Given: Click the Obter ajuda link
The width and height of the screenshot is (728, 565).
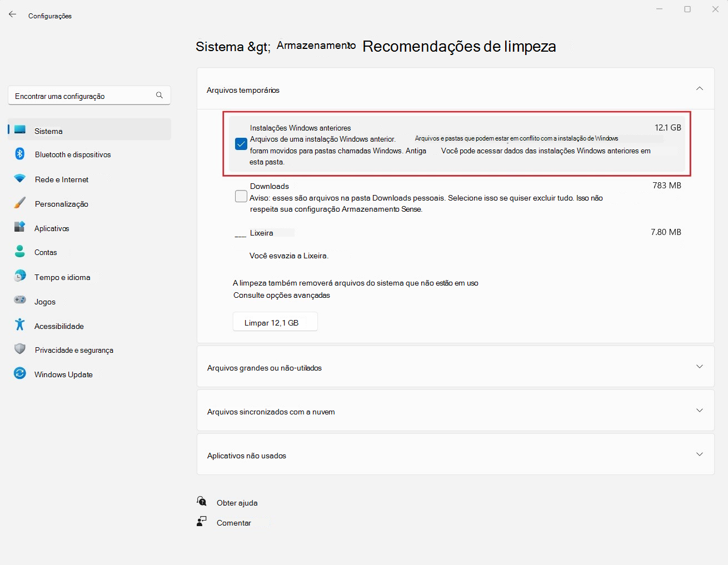Looking at the screenshot, I should 237,503.
